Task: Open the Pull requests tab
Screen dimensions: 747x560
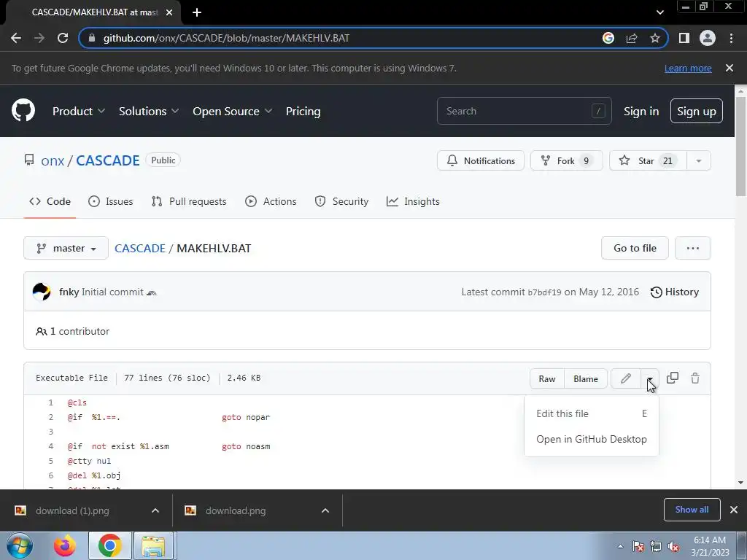Action: coord(189,201)
